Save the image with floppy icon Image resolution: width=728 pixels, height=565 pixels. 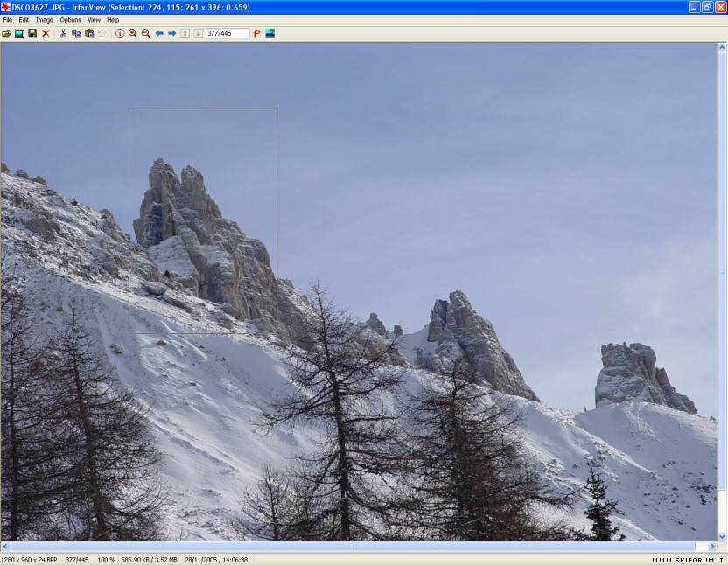click(32, 33)
